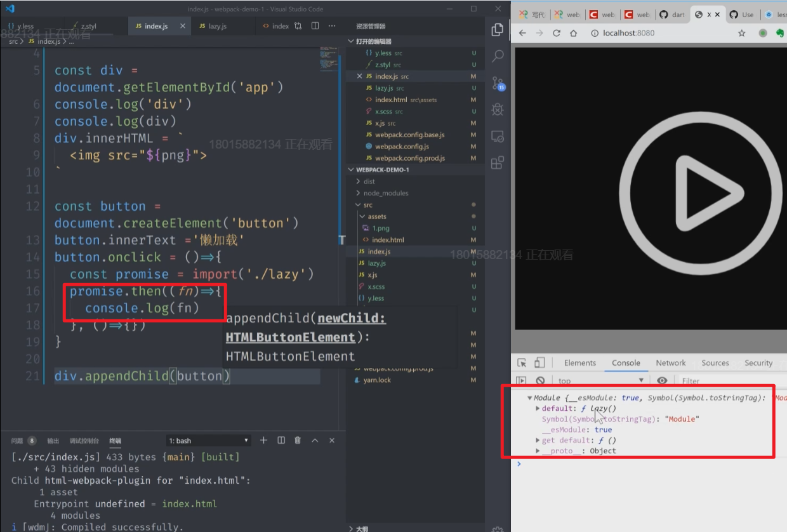Open the DevTools Network tab

coord(671,363)
